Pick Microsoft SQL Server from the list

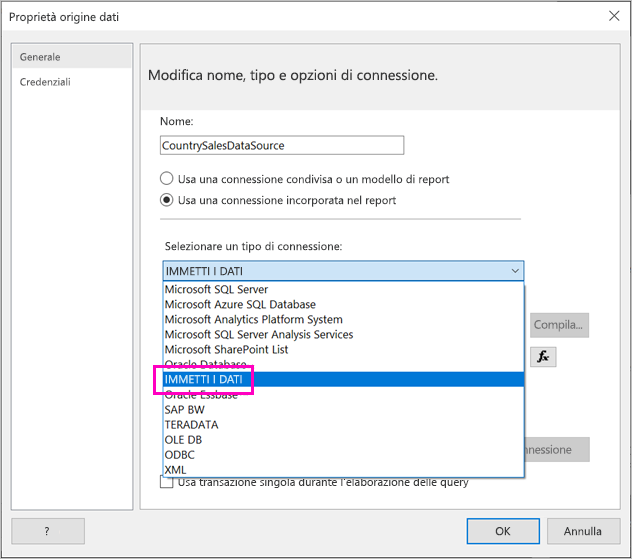(343, 289)
